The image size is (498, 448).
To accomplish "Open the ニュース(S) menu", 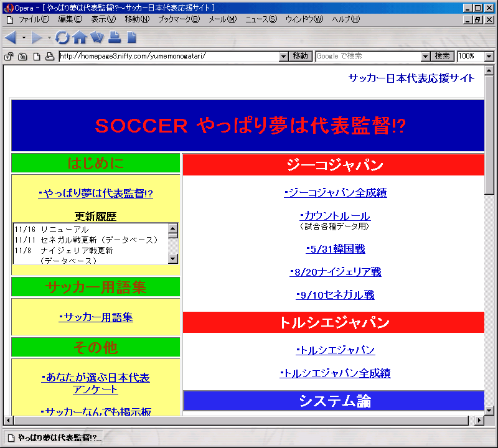I will (261, 19).
